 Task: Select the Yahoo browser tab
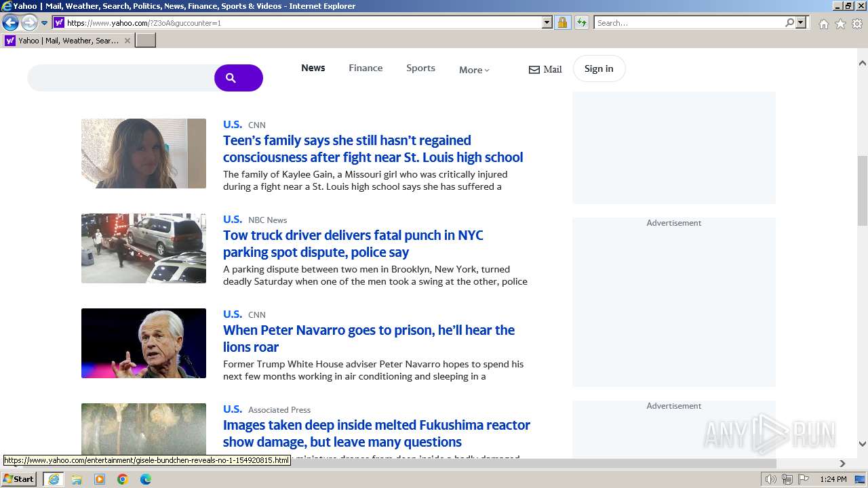pos(68,41)
